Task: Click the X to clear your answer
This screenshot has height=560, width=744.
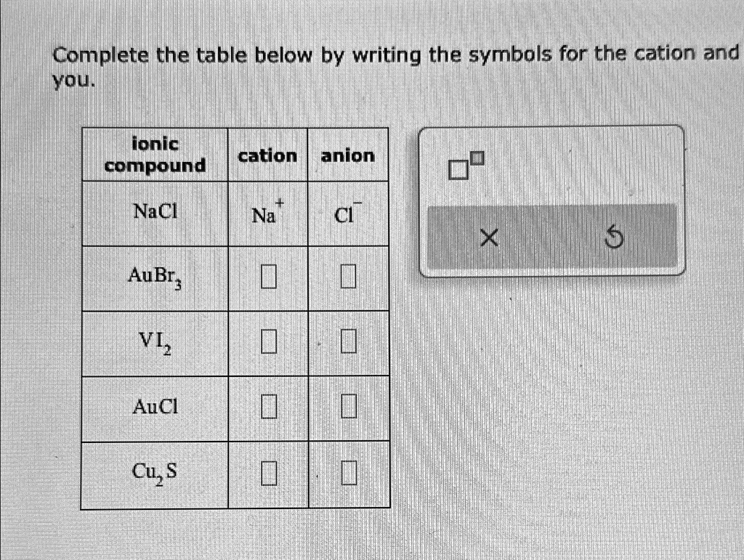Action: pyautogui.click(x=488, y=237)
